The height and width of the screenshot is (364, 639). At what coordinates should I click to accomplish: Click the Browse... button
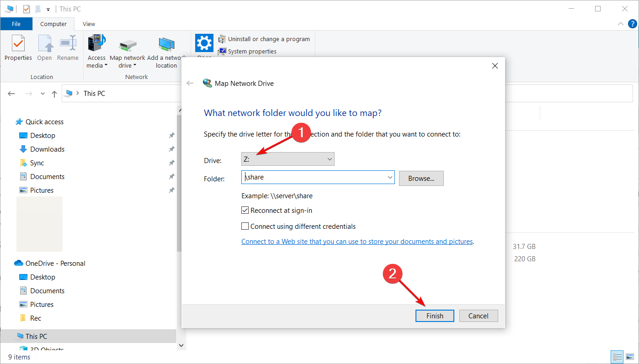point(421,179)
